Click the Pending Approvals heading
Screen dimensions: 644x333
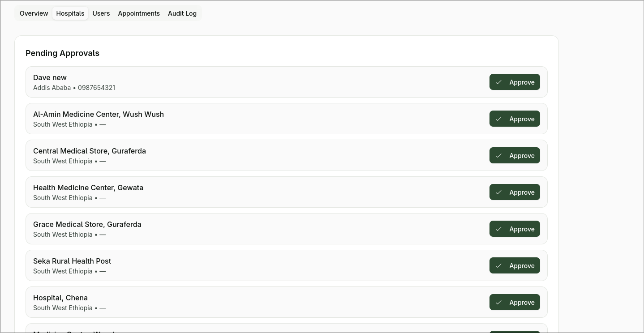coord(62,53)
